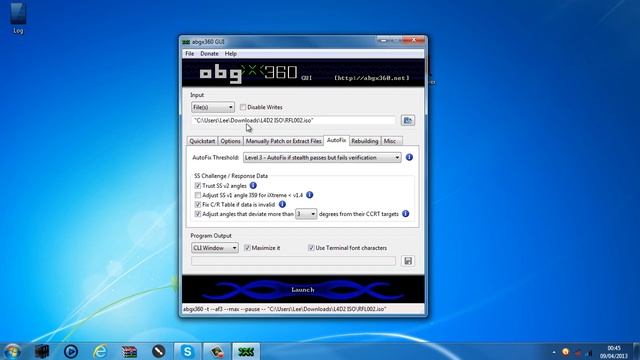640x360 pixels.
Task: Open the Input type File(s) dropdown
Action: (x=213, y=107)
